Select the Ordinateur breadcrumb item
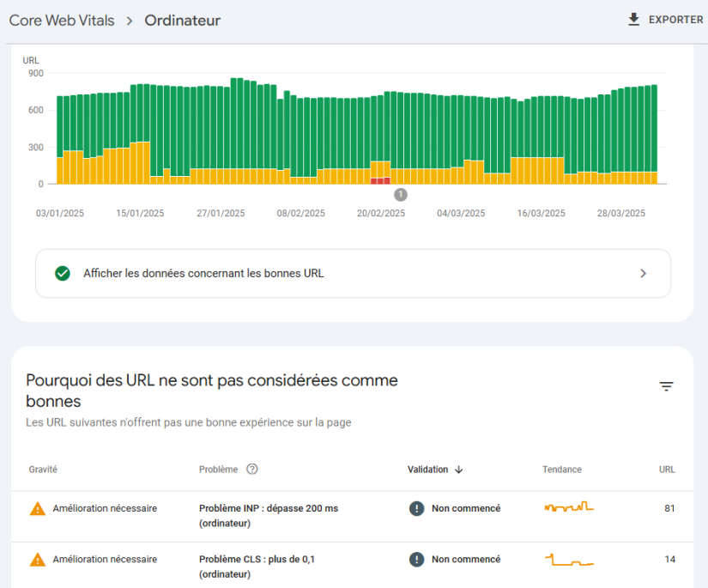 182,20
